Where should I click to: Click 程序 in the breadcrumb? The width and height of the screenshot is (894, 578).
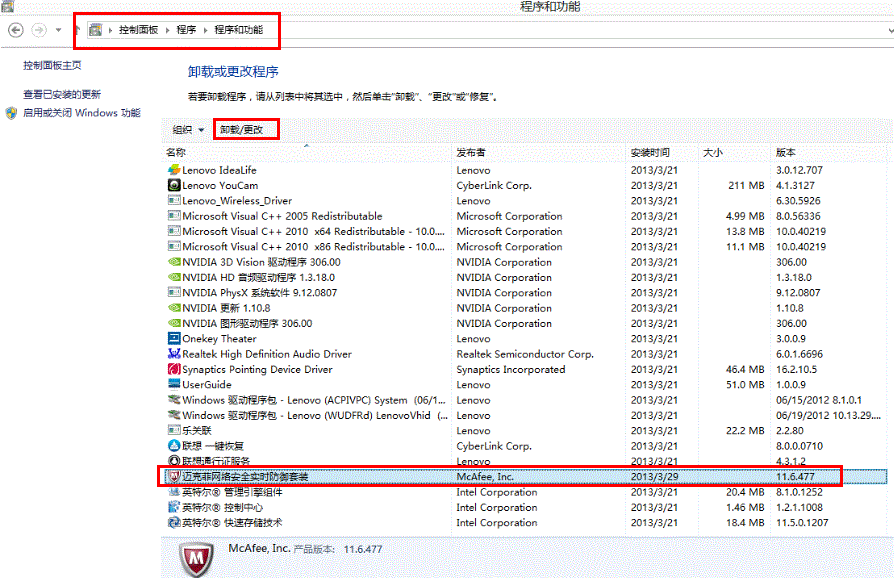[x=186, y=30]
